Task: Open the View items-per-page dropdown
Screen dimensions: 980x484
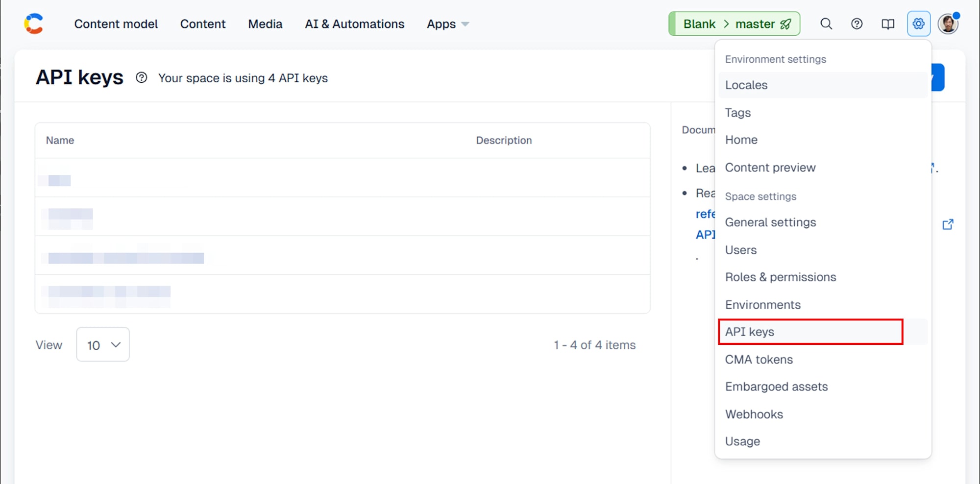Action: [x=103, y=345]
